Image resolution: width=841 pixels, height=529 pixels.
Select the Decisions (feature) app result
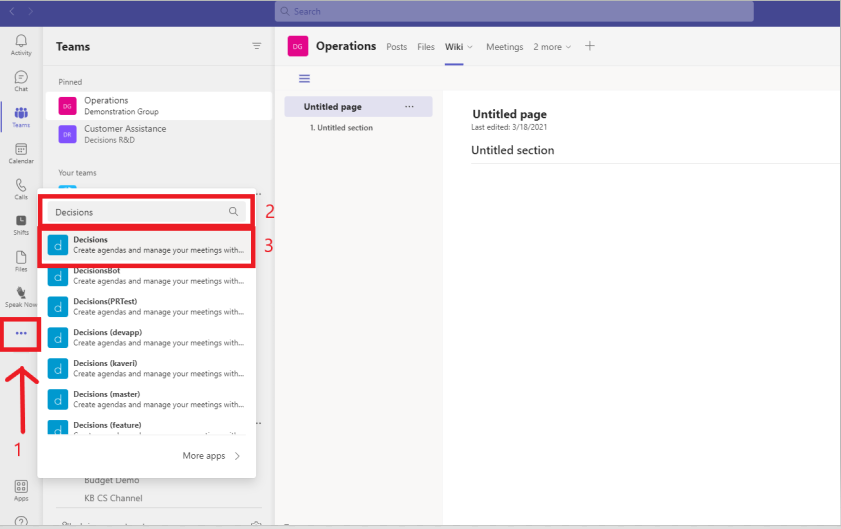[x=146, y=427]
